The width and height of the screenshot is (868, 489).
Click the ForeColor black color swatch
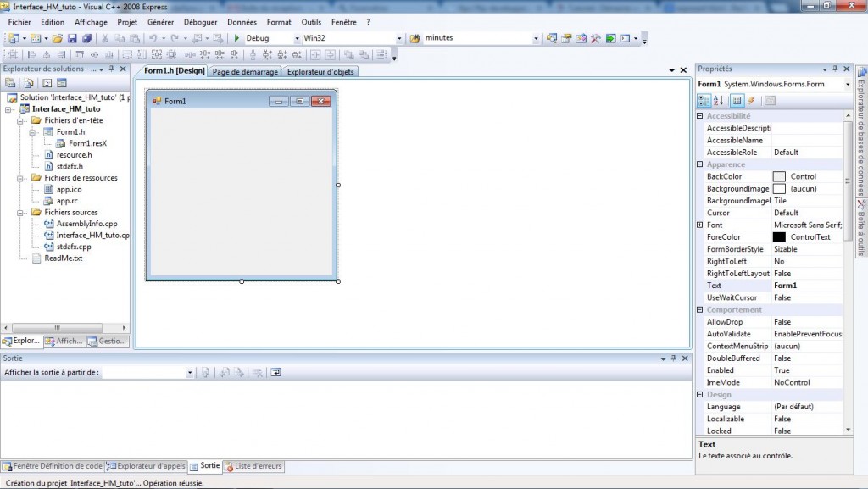coord(779,237)
